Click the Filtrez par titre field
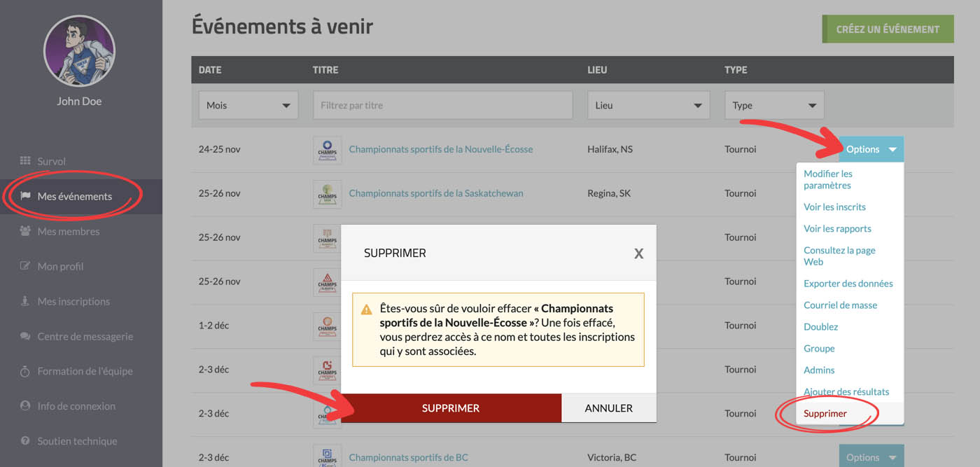The height and width of the screenshot is (467, 980). pyautogui.click(x=443, y=105)
